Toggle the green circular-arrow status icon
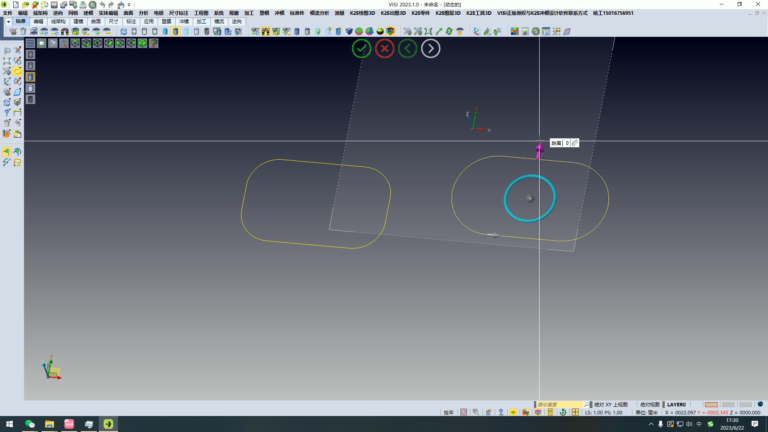The width and height of the screenshot is (768, 432). tap(563, 412)
